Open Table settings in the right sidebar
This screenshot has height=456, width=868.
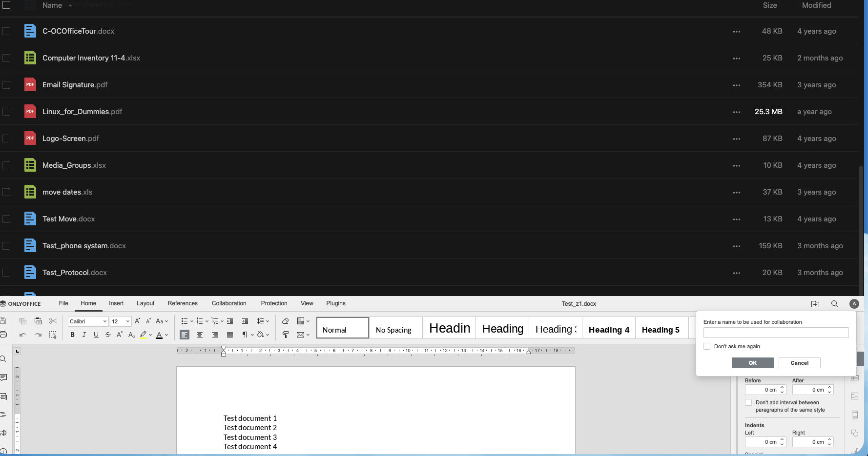click(855, 378)
